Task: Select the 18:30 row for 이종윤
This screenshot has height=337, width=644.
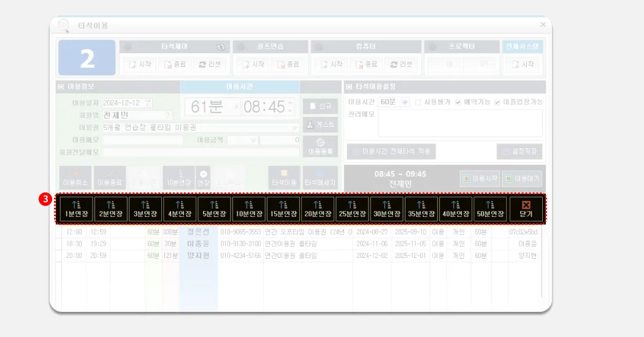Action: [299, 244]
